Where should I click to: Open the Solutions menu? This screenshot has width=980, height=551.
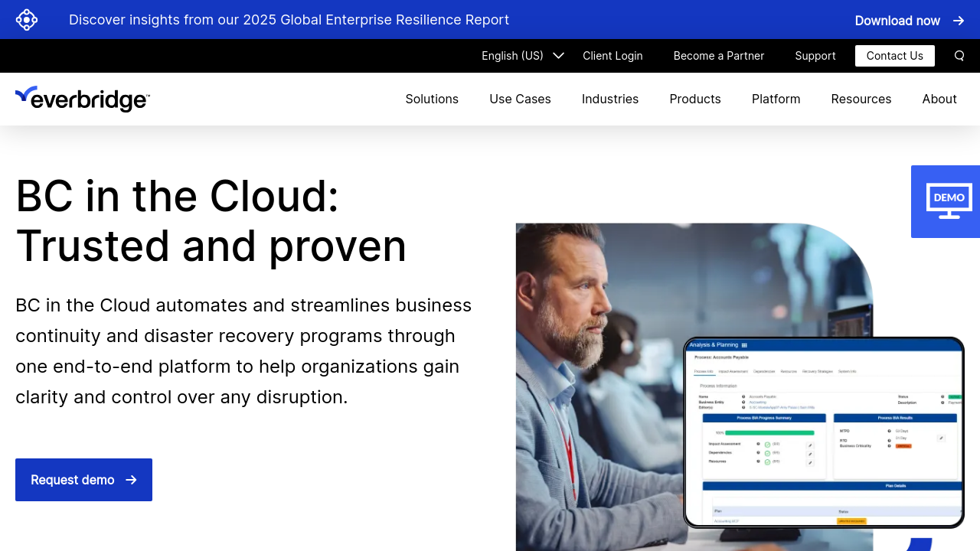(432, 99)
